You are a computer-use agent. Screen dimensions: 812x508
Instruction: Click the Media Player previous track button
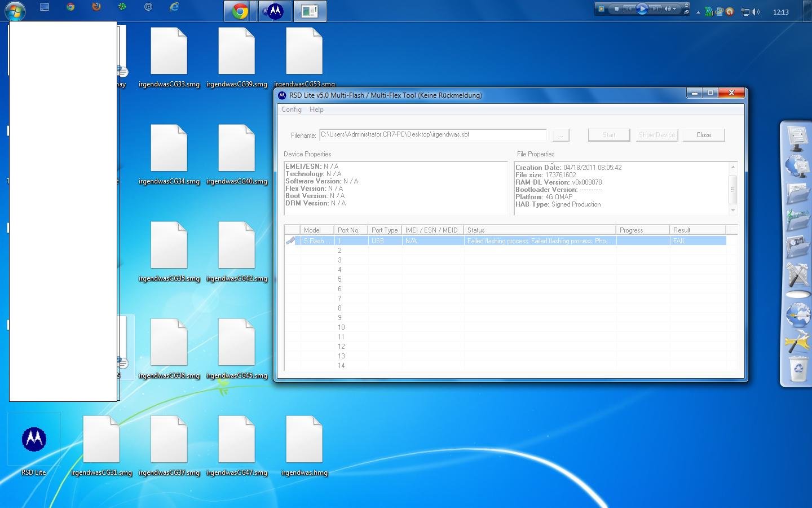(628, 8)
